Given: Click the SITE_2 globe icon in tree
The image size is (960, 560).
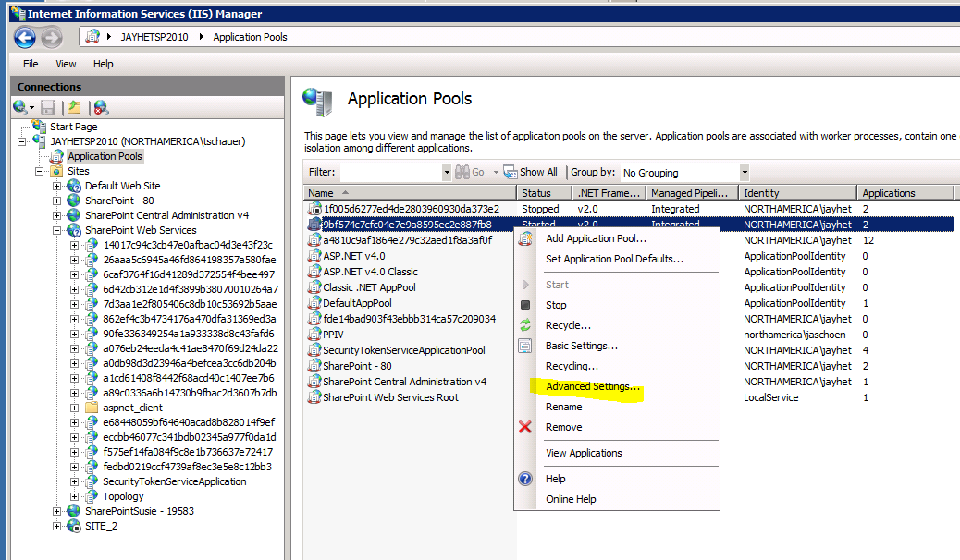Looking at the screenshot, I should pos(74,526).
